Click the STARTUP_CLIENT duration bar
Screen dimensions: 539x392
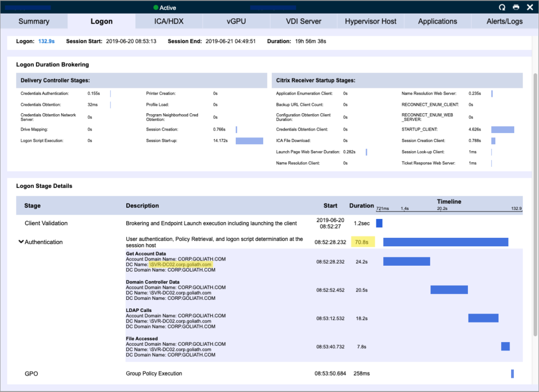[503, 129]
